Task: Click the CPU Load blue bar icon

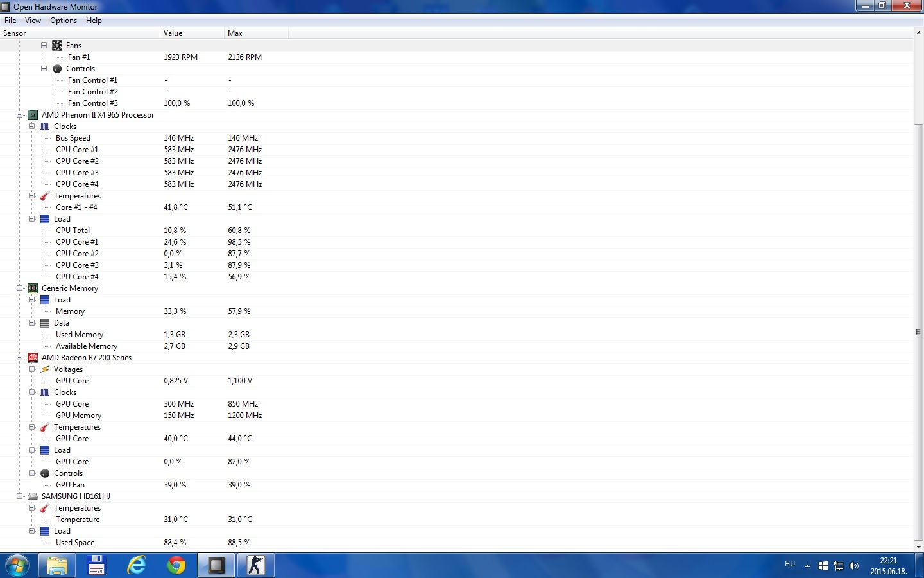Action: coord(45,219)
